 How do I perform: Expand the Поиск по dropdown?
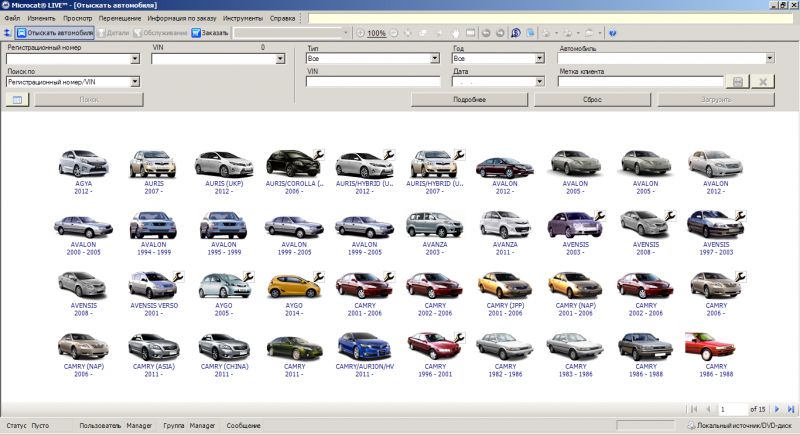[x=135, y=82]
